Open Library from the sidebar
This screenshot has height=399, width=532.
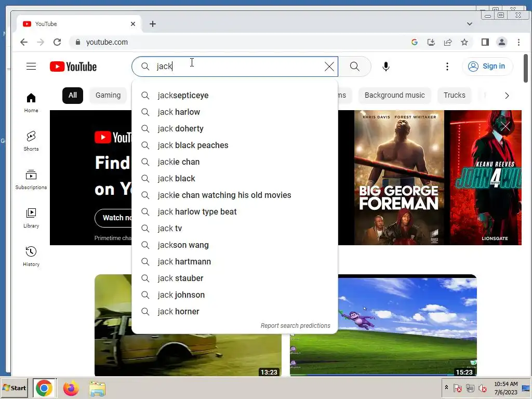coord(31,218)
